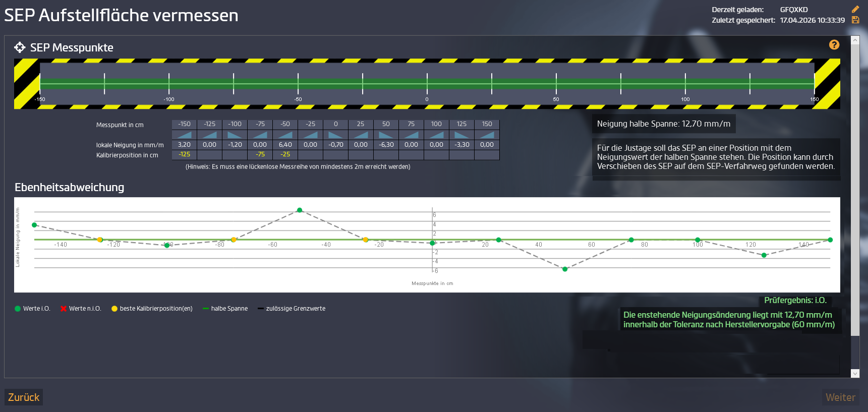
Task: Click the orange help question mark icon
Action: [834, 45]
